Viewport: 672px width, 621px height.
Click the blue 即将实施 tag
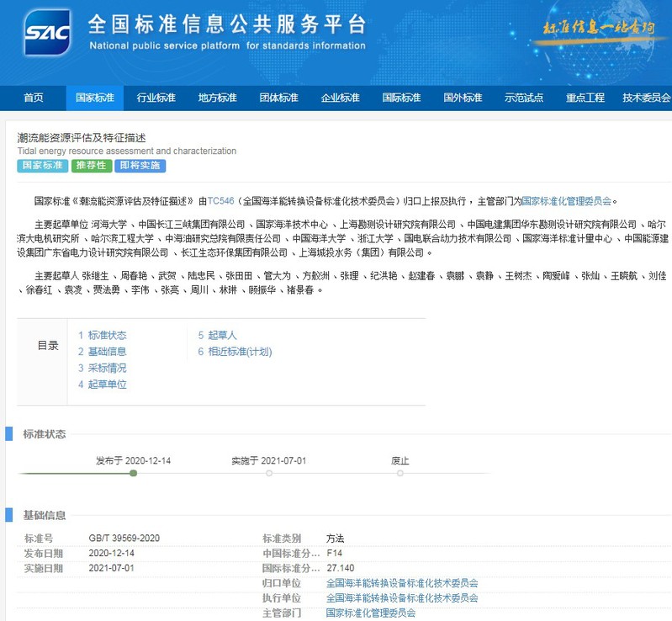pyautogui.click(x=140, y=166)
